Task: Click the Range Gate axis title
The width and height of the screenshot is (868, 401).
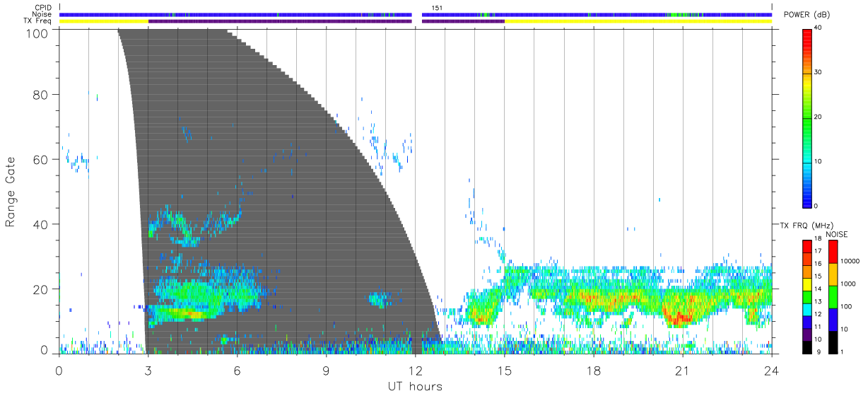Action: tap(11, 192)
